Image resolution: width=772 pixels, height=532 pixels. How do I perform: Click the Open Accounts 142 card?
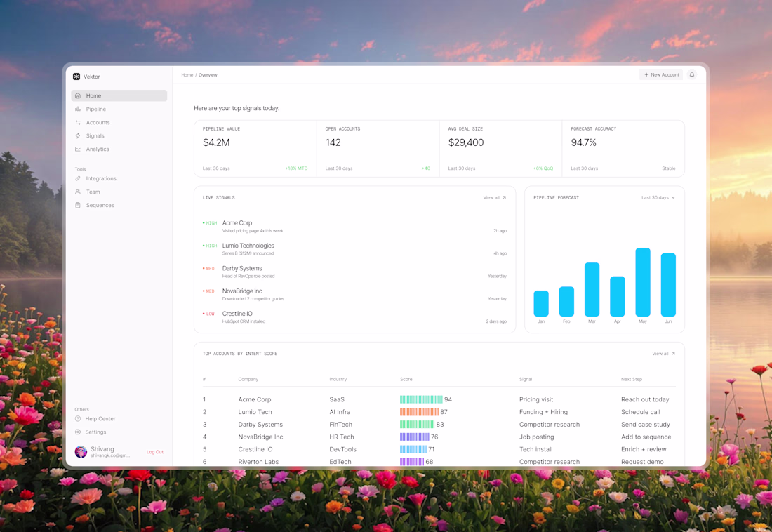coord(378,148)
